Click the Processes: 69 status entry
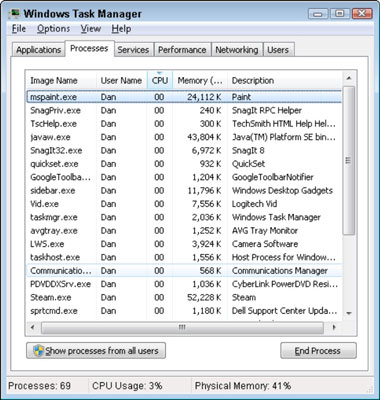The height and width of the screenshot is (400, 380). pos(40,386)
